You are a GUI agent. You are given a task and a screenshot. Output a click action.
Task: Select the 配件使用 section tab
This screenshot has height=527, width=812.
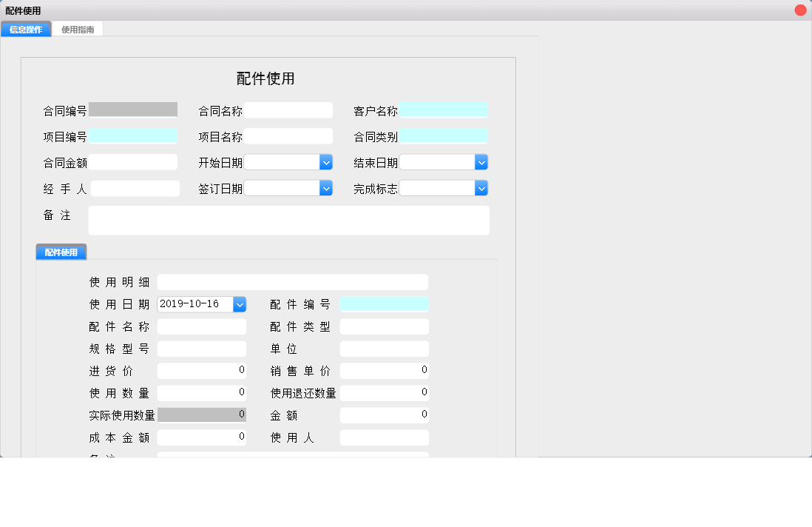61,252
